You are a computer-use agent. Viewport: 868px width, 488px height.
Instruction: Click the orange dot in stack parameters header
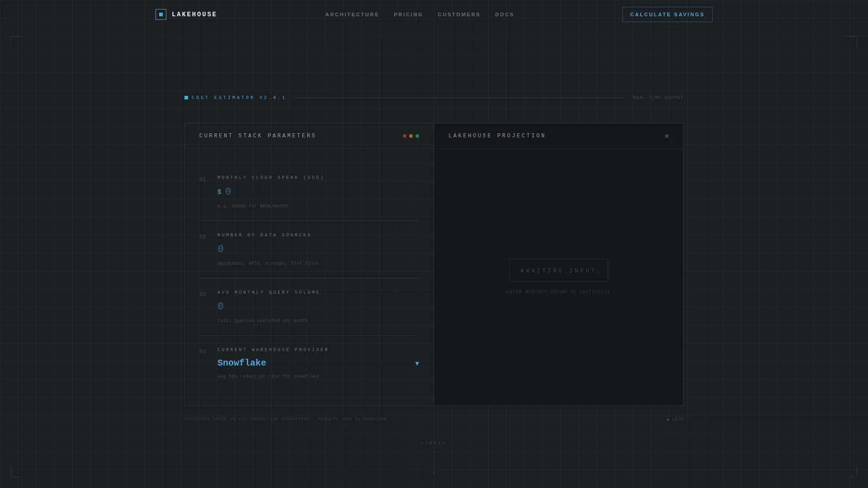pyautogui.click(x=411, y=136)
